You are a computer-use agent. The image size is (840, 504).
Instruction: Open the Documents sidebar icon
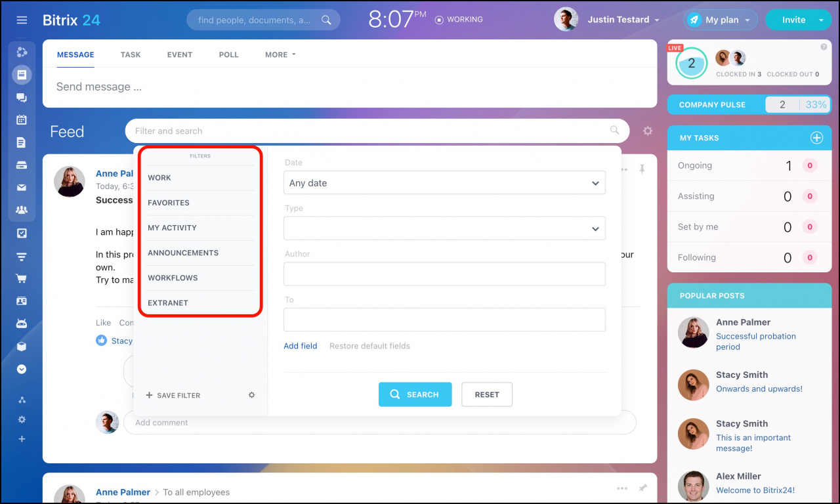pos(22,142)
